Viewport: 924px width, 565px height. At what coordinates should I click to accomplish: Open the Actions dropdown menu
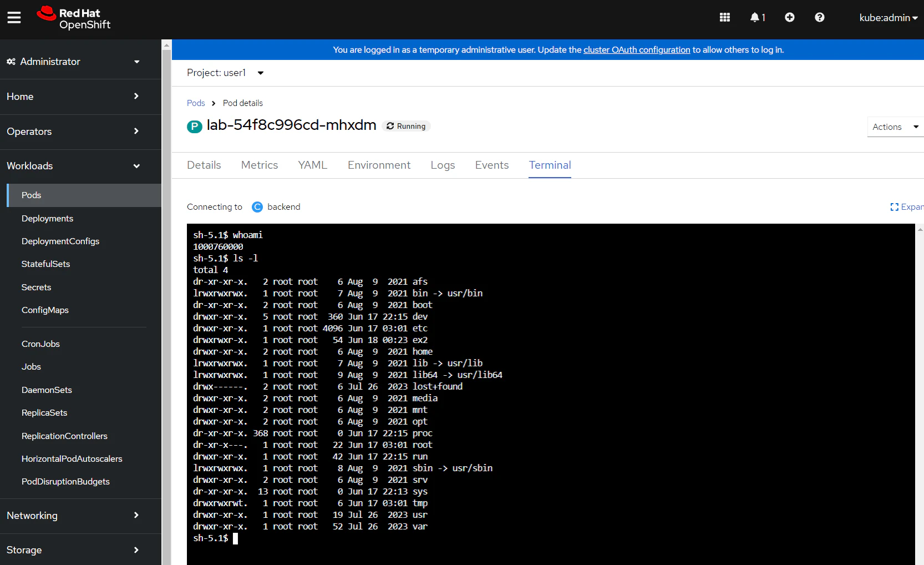895,127
